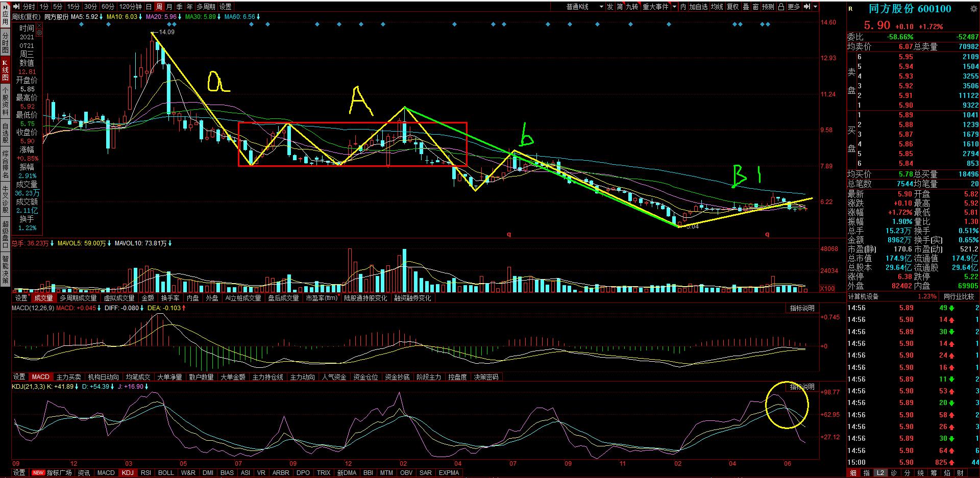980x478 pixels.
Task: Open the dropdown arrow at toolbar far right
Action: click(x=816, y=7)
